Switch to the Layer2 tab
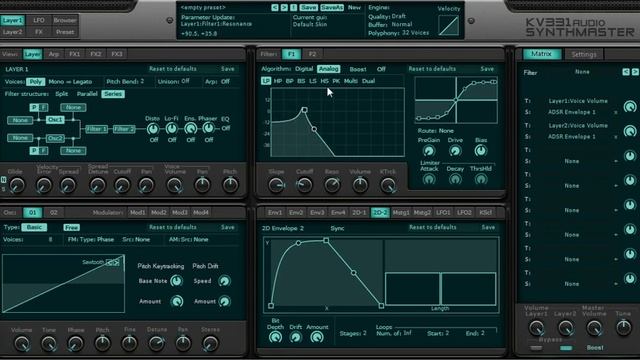Viewport: 640px width, 360px height. (12, 32)
